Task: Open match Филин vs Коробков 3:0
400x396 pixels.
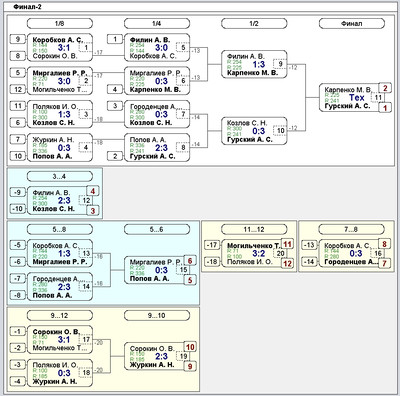Action: (157, 48)
